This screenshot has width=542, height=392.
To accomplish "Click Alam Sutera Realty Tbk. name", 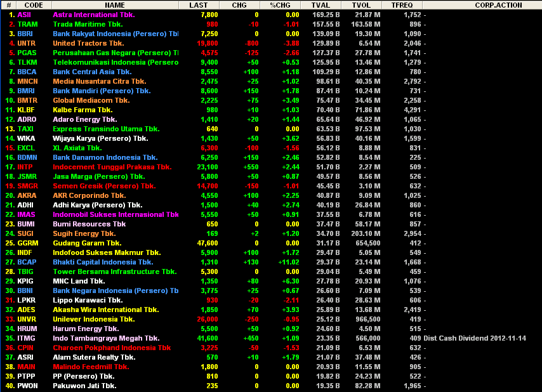I will click(94, 357).
